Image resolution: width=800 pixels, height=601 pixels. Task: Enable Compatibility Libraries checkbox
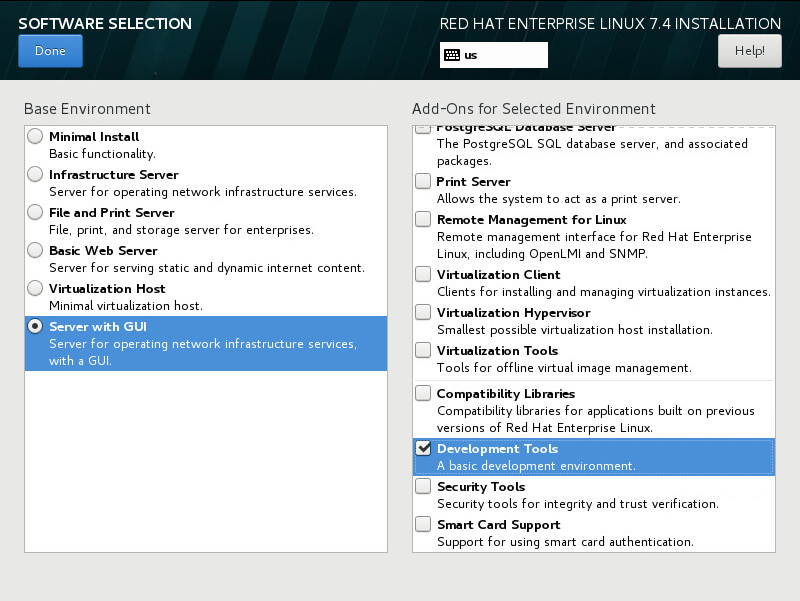pyautogui.click(x=423, y=393)
